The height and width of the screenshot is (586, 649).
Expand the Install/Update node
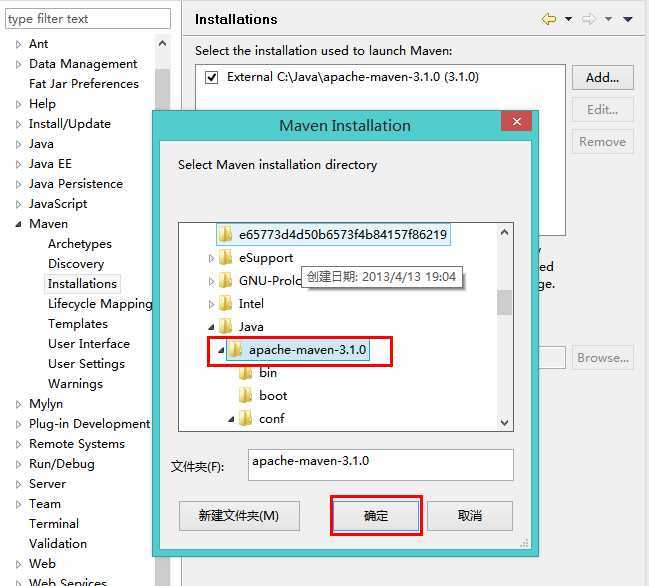(x=18, y=124)
